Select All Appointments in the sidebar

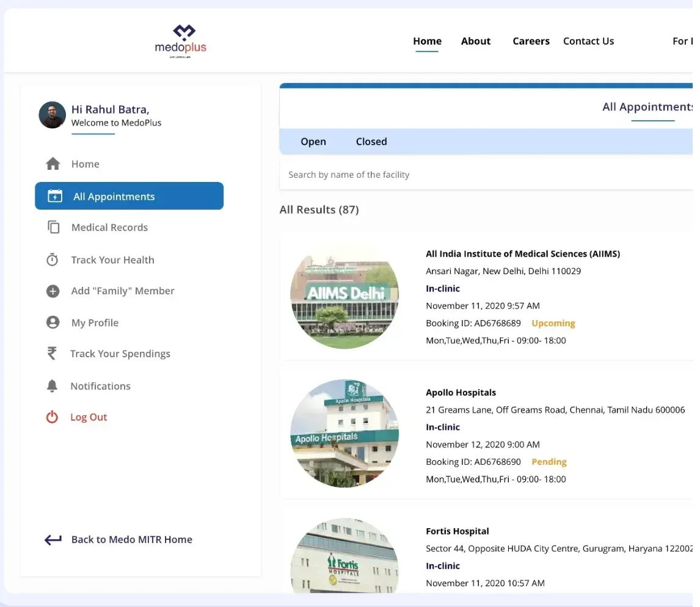point(129,196)
